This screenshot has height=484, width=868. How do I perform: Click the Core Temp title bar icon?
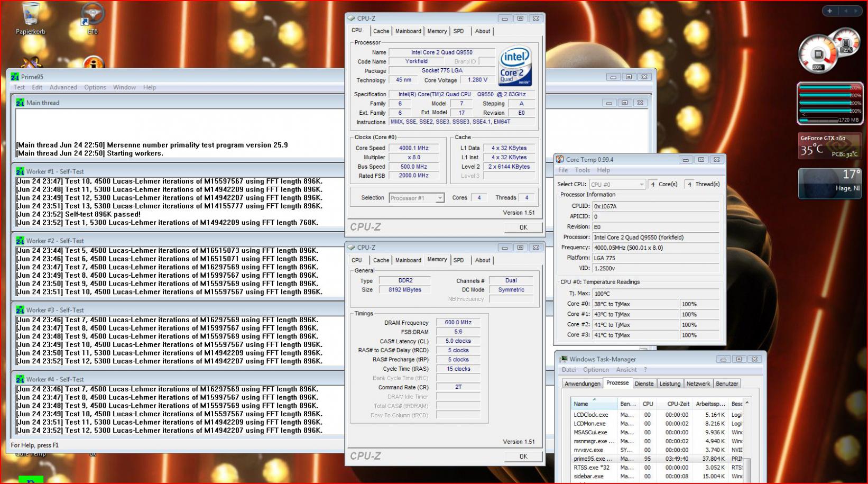[560, 159]
